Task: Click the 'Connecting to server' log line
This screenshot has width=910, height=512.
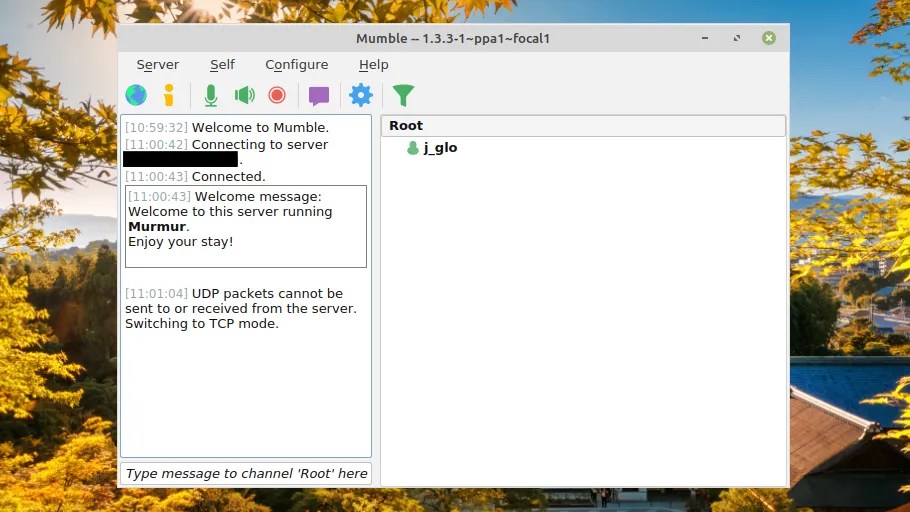Action: click(226, 145)
